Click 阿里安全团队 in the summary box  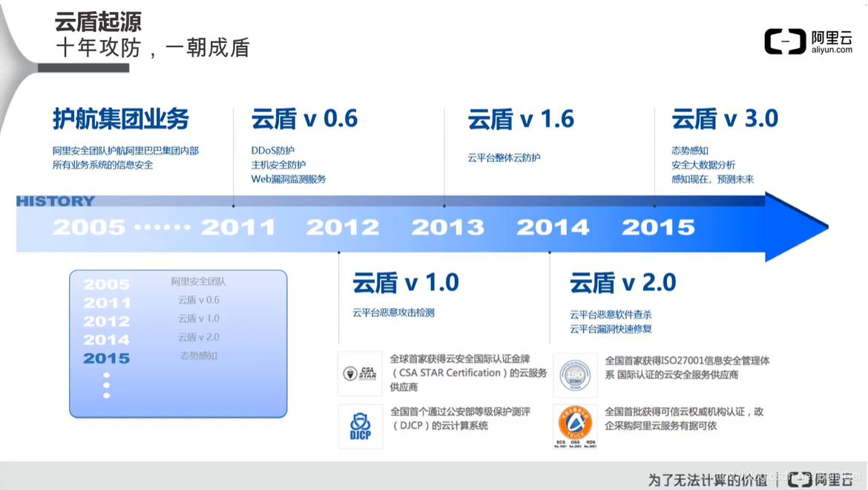(198, 282)
